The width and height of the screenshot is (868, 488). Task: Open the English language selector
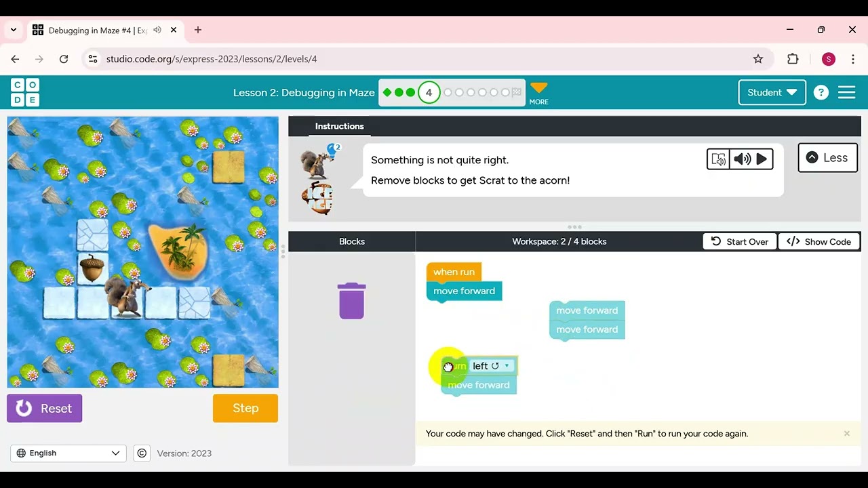[x=68, y=453]
